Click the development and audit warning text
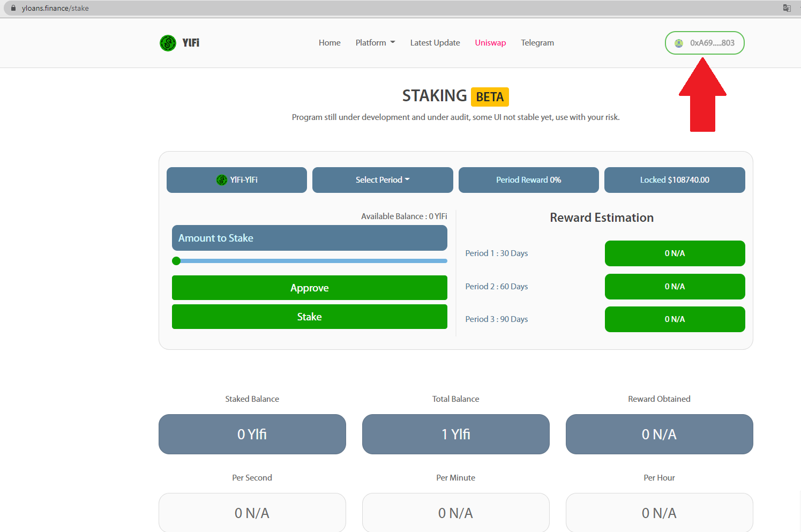 [x=456, y=117]
